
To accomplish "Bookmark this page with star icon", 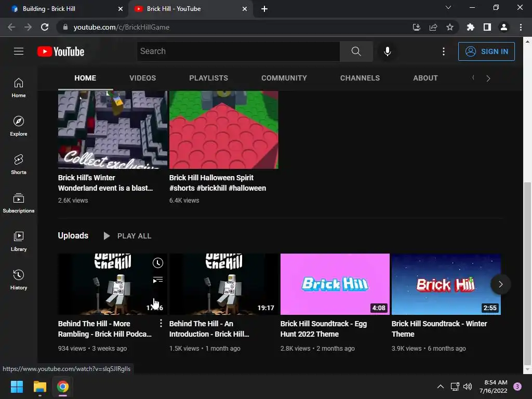I will pos(450,27).
